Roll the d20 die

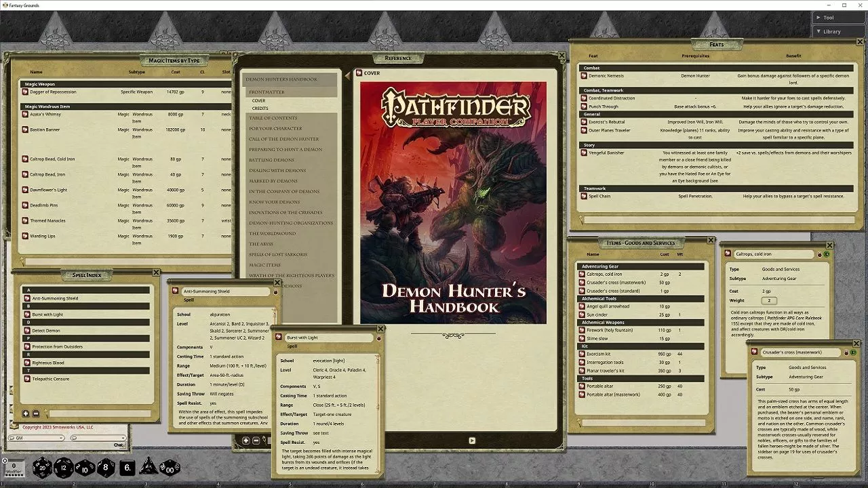[42, 467]
